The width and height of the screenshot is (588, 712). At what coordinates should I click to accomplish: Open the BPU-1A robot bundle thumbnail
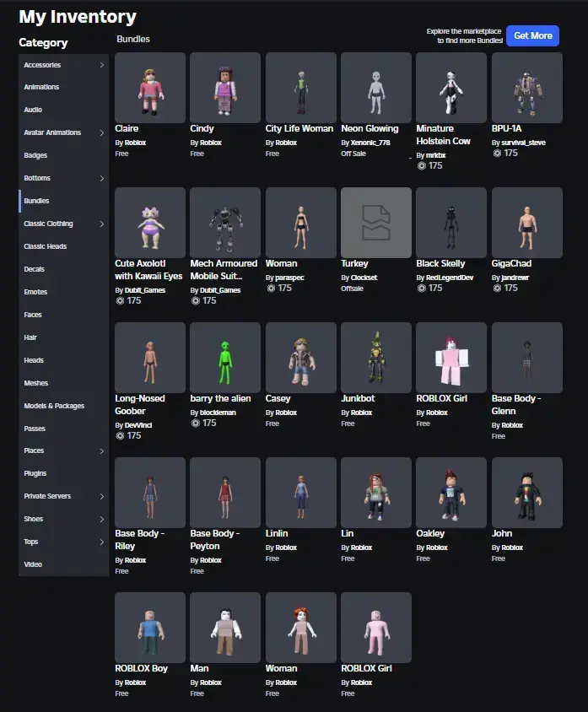click(x=526, y=88)
